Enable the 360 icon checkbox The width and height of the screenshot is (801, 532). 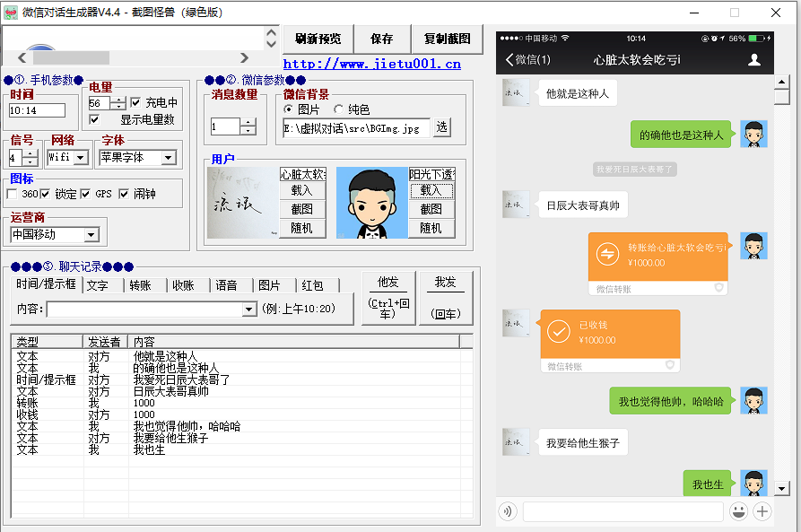(13, 194)
